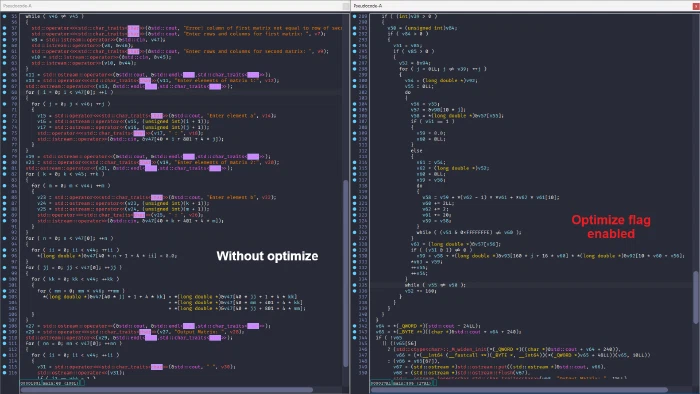This screenshot has width=700, height=394.
Task: Click left pane vertical scrollbar thumb
Action: [346, 273]
